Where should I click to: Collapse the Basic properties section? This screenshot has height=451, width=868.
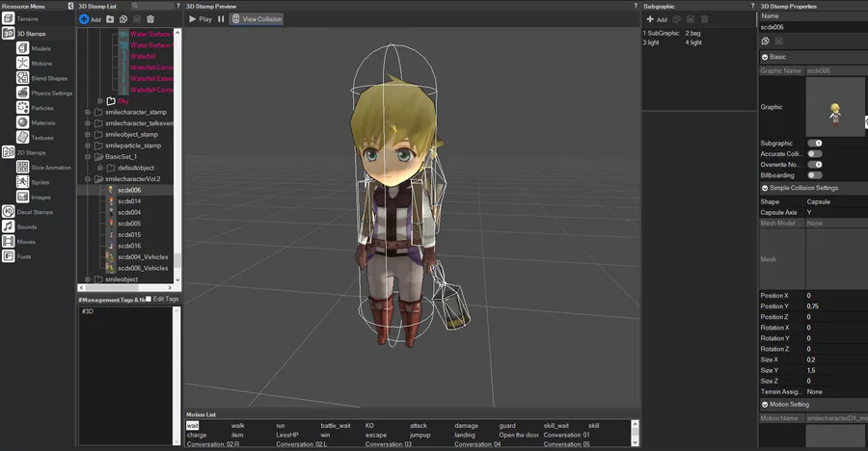[x=765, y=57]
